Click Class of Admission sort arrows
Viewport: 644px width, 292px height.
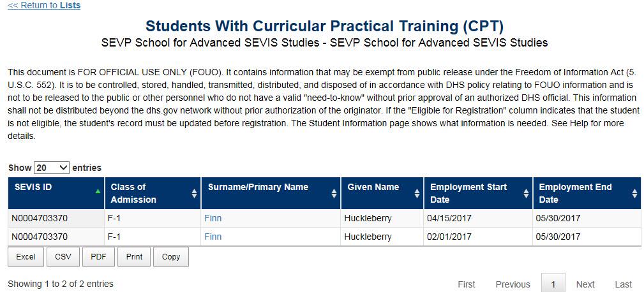[194, 194]
